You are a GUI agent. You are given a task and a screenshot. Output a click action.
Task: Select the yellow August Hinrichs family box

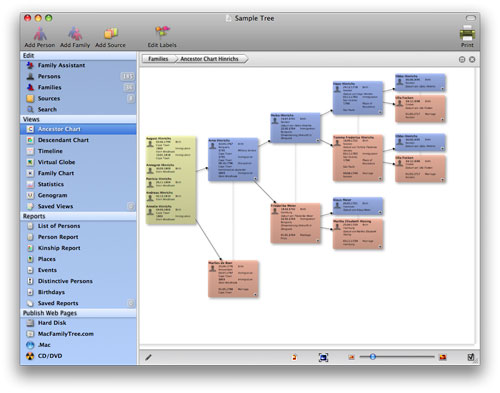(x=171, y=180)
